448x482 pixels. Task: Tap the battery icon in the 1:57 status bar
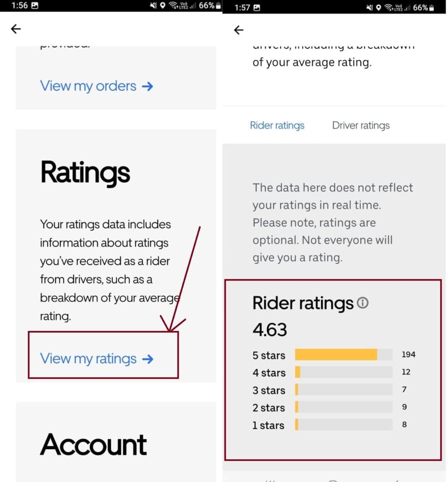click(x=432, y=8)
